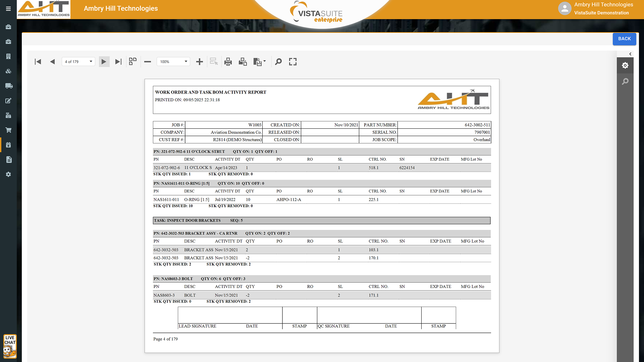Open the viewer settings gear tab

[x=625, y=65]
